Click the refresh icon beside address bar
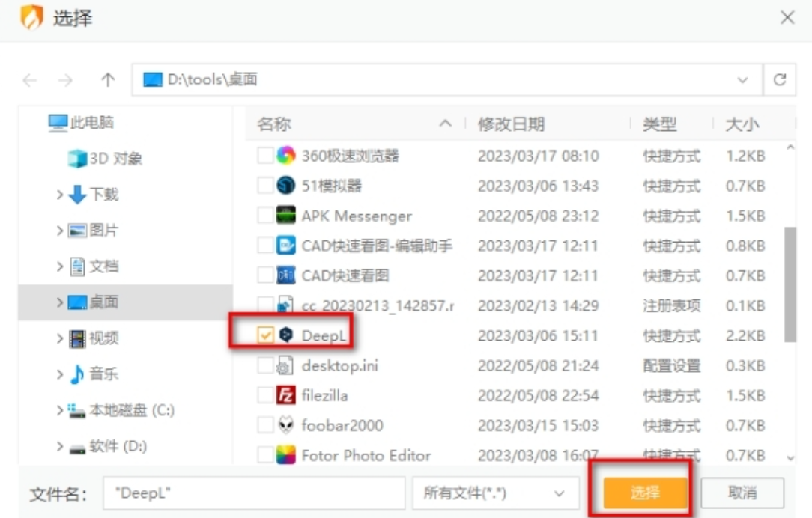This screenshot has width=812, height=518. point(780,80)
